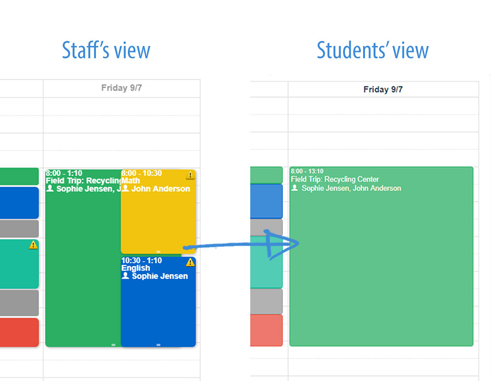
Task: Click resize handle at bottom of English event
Action: pyautogui.click(x=158, y=345)
